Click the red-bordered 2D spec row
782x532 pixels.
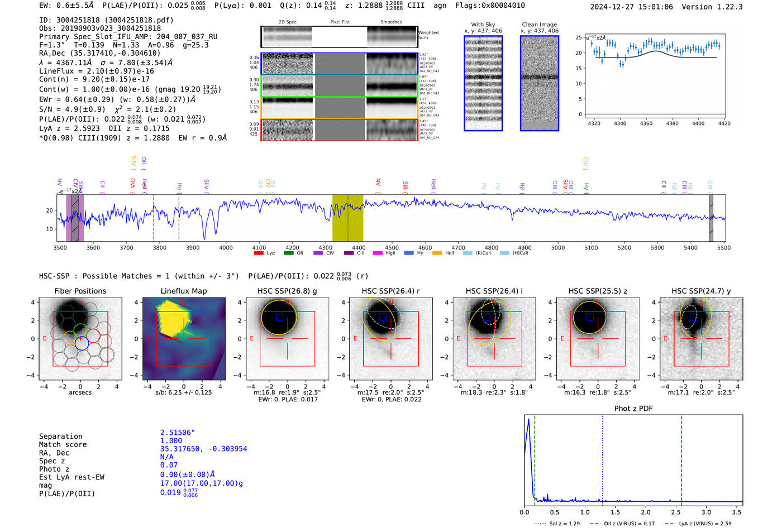[x=339, y=130]
